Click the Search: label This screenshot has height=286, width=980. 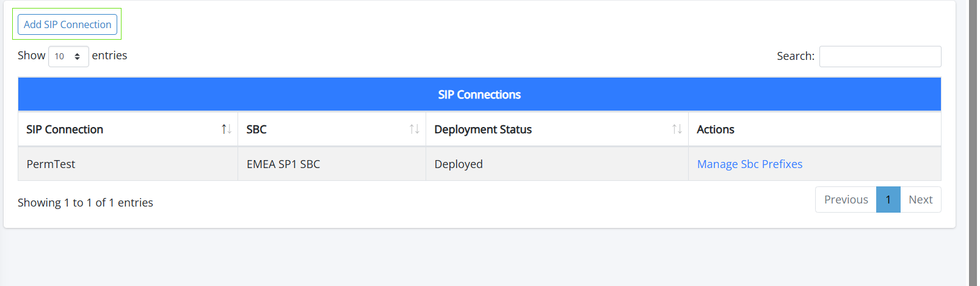795,56
